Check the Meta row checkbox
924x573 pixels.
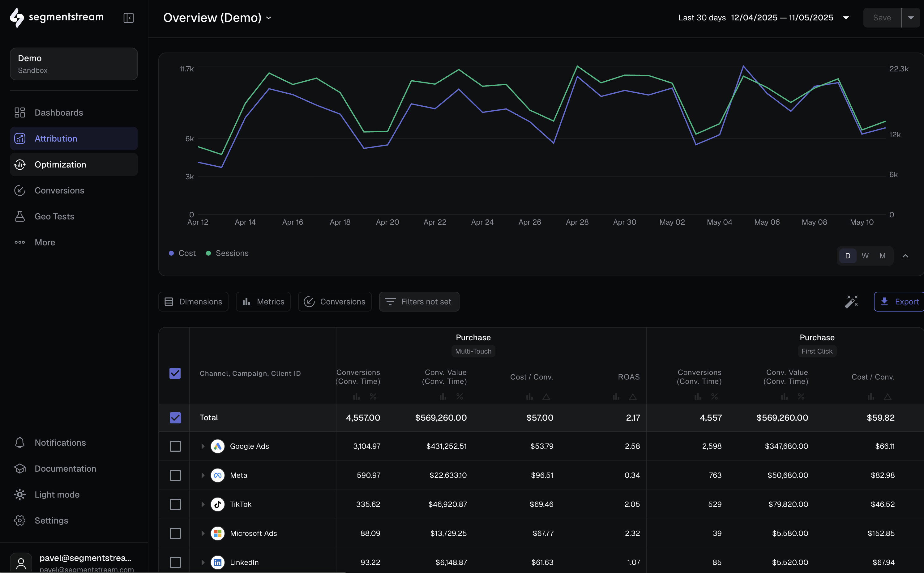[x=175, y=475]
